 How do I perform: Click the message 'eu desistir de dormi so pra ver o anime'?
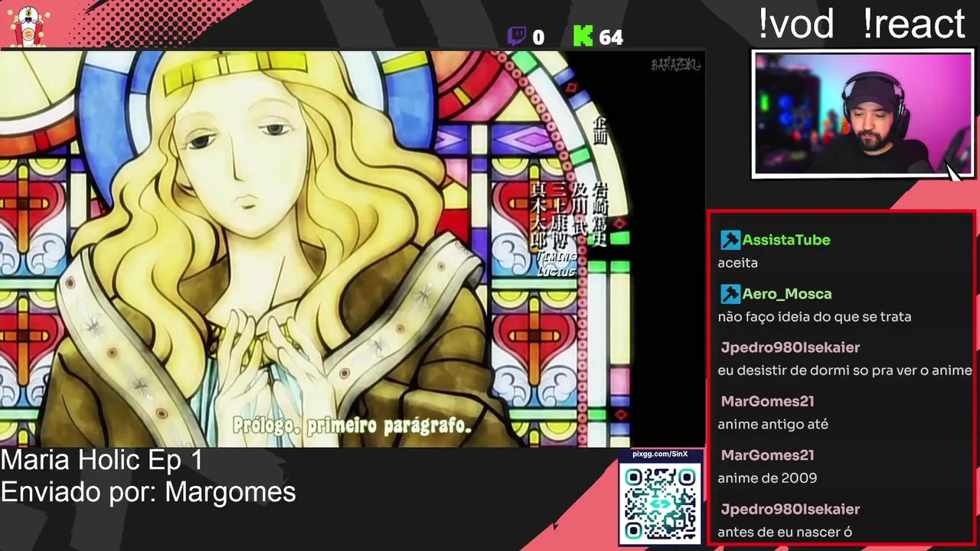[845, 370]
